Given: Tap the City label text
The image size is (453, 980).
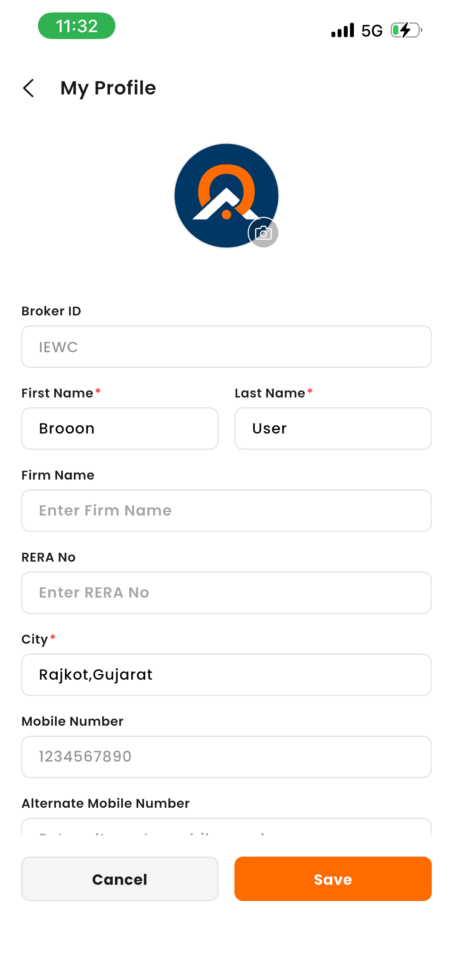Looking at the screenshot, I should [34, 639].
